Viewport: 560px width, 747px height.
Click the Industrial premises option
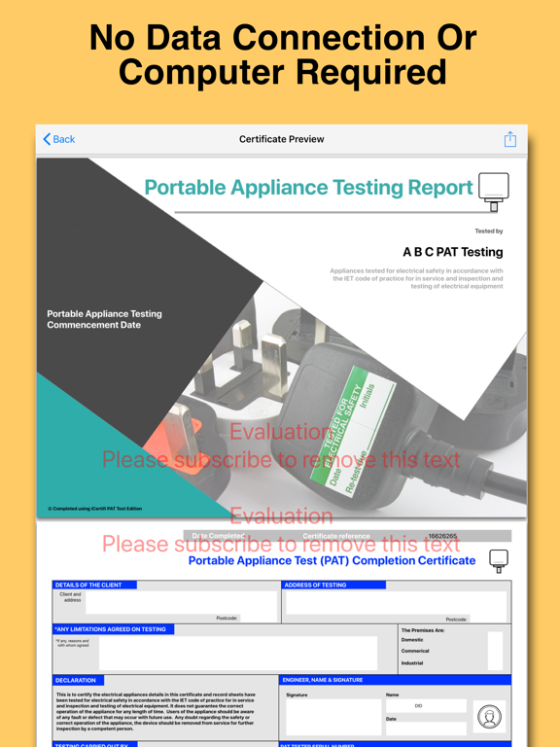click(x=412, y=662)
